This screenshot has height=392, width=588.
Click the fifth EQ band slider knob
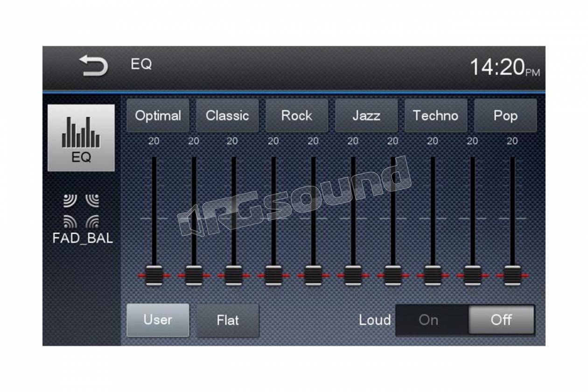[313, 275]
